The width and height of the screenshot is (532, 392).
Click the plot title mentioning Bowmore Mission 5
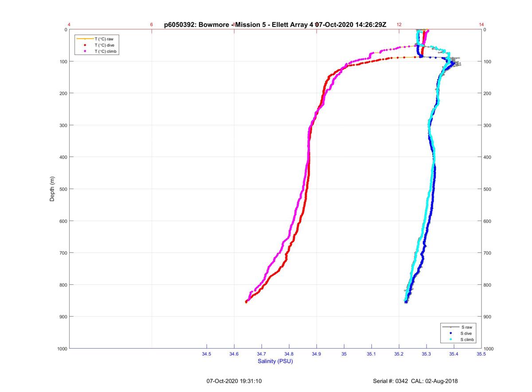coord(275,25)
